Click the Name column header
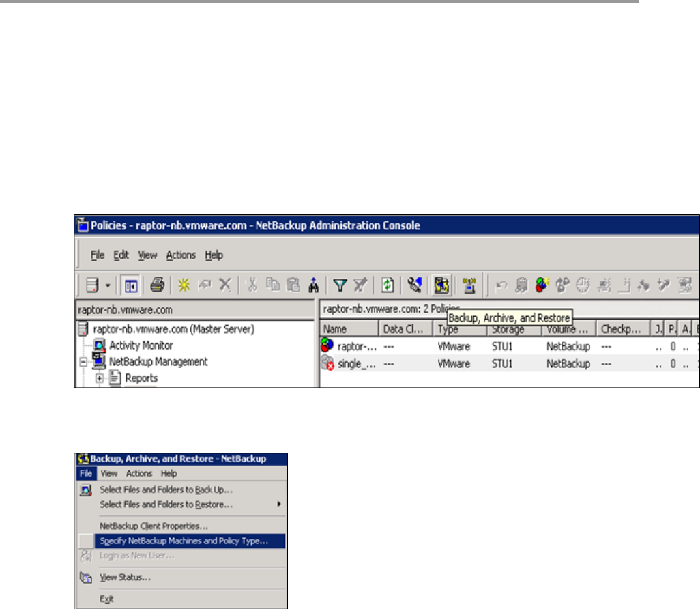 [349, 329]
